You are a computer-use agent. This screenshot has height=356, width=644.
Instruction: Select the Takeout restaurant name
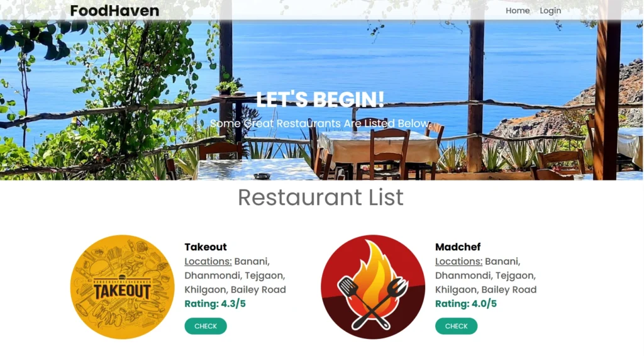tap(206, 247)
